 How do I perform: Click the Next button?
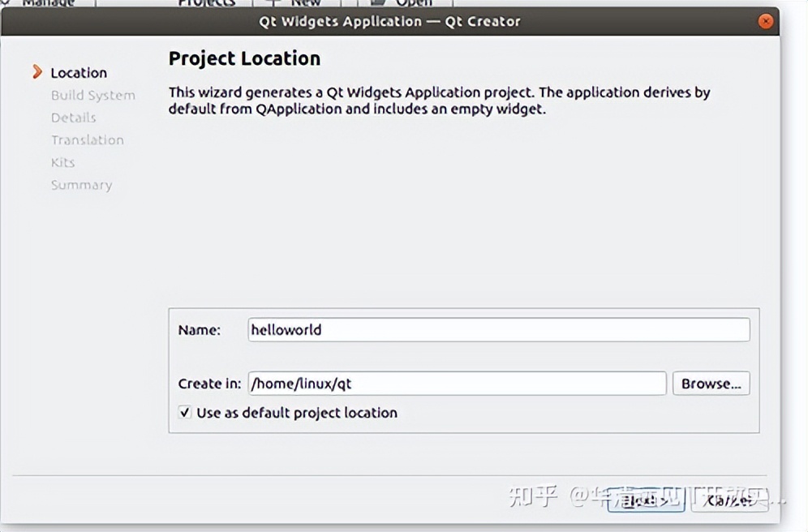647,500
